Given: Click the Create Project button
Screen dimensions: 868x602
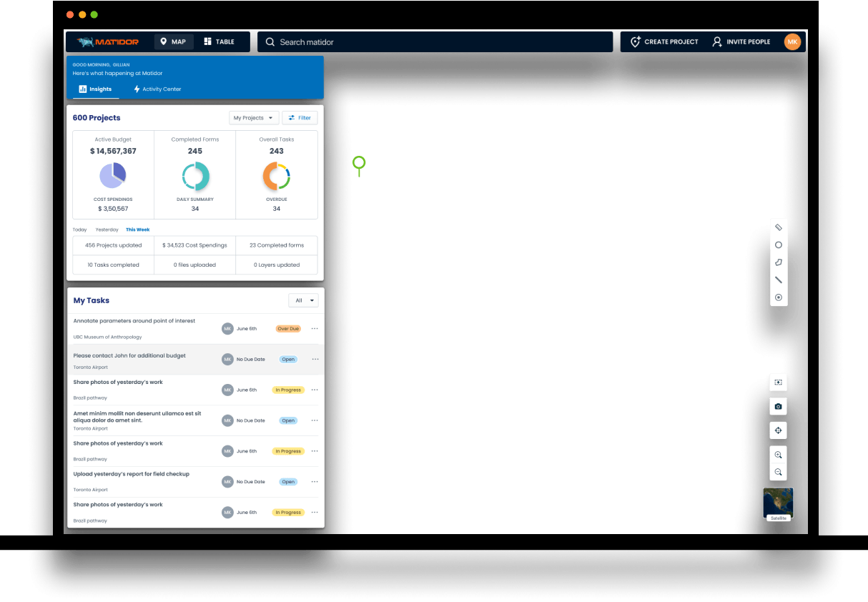Looking at the screenshot, I should tap(664, 41).
